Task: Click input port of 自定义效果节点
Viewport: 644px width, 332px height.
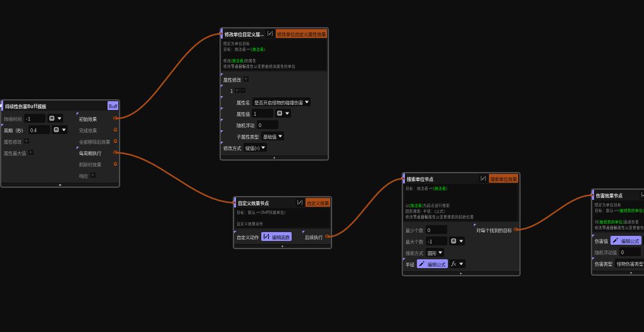Action: point(235,203)
